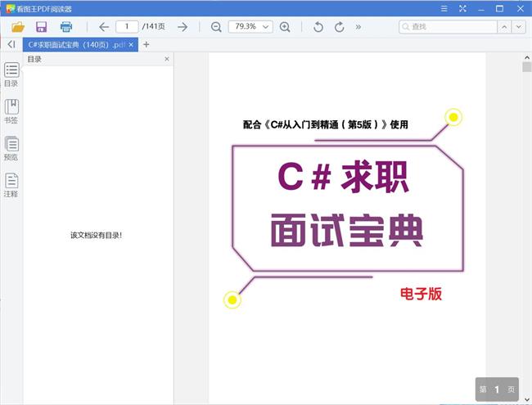This screenshot has height=405, width=532.
Task: Expand more toolbar tools with the double chevron
Action: coord(358,27)
